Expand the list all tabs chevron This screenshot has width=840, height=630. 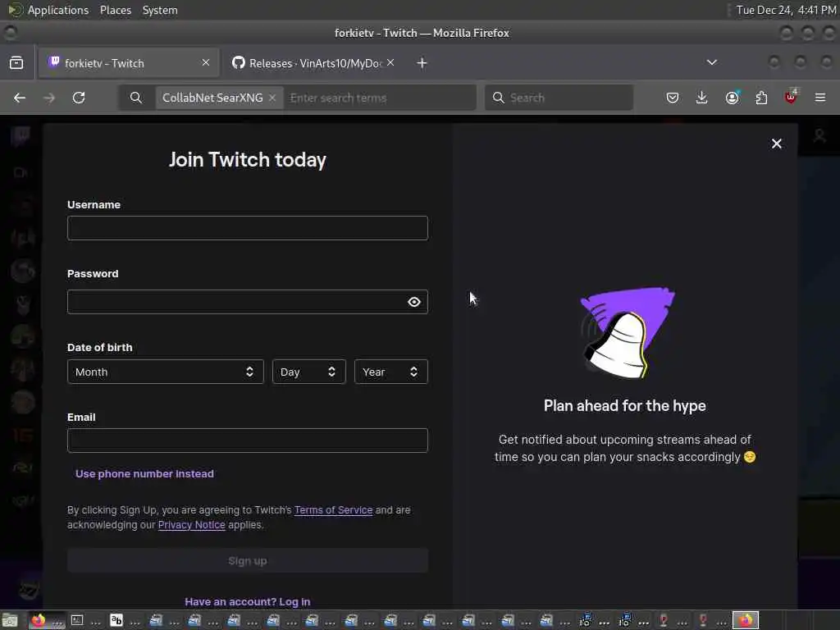(711, 62)
